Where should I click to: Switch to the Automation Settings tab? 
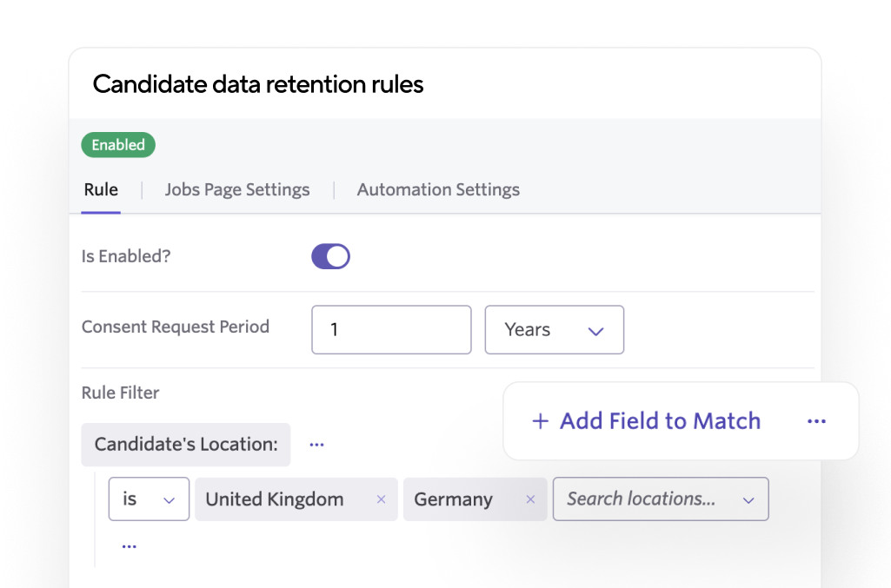[x=437, y=189]
